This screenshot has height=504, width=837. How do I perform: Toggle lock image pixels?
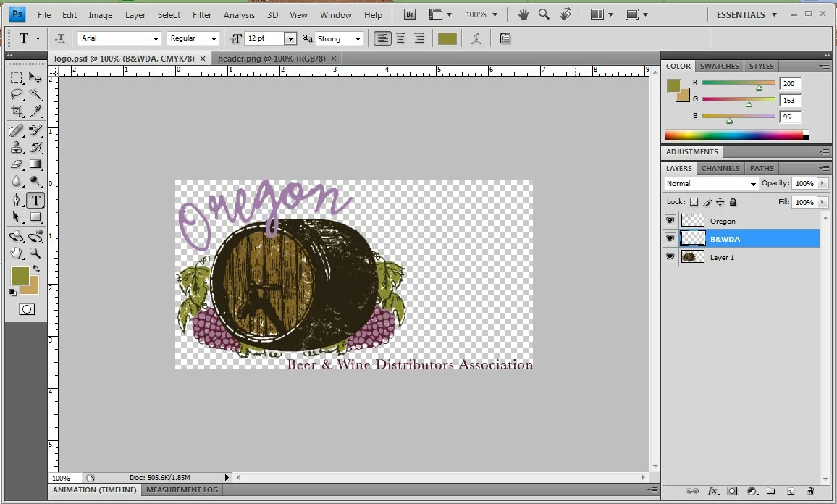tap(707, 202)
